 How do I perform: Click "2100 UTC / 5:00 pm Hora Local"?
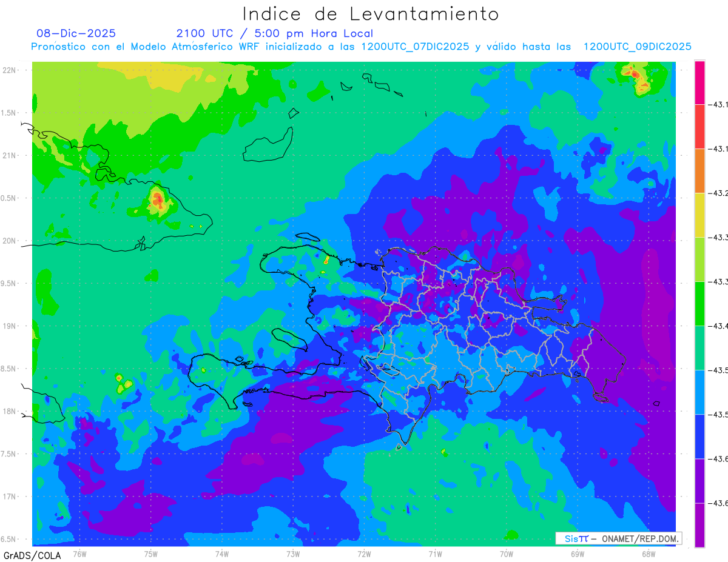pos(275,33)
